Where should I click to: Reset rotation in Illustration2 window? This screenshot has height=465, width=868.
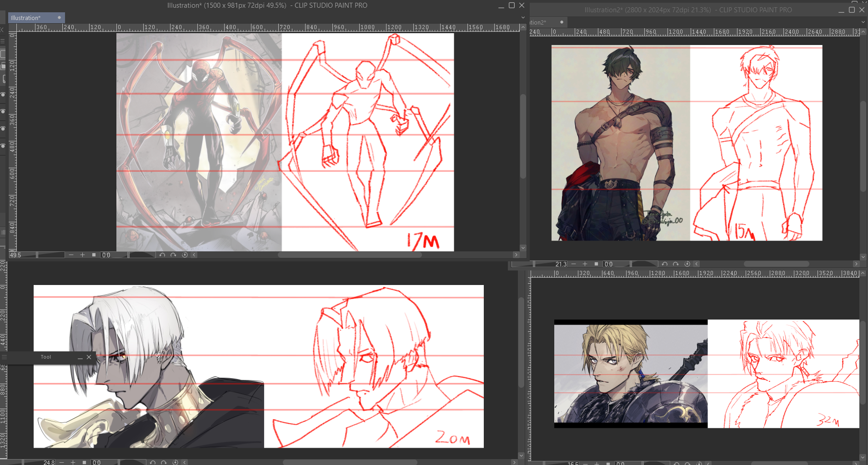[687, 264]
